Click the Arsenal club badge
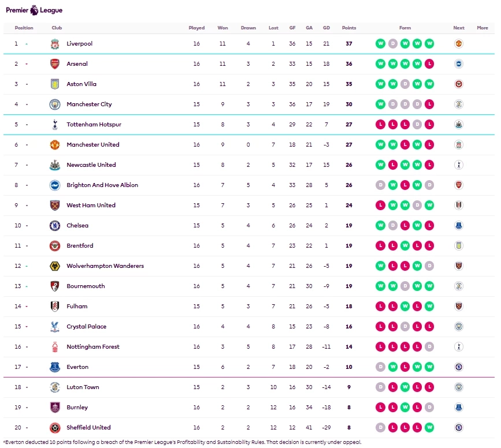 point(55,64)
